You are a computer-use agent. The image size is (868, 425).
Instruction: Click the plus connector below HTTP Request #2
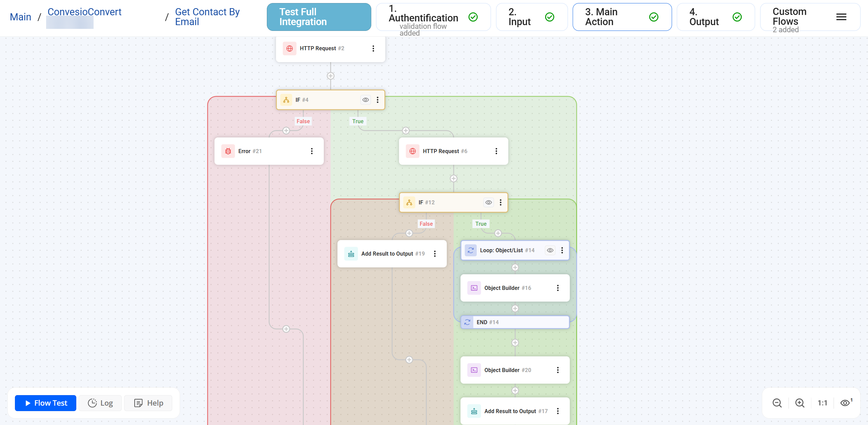click(331, 76)
